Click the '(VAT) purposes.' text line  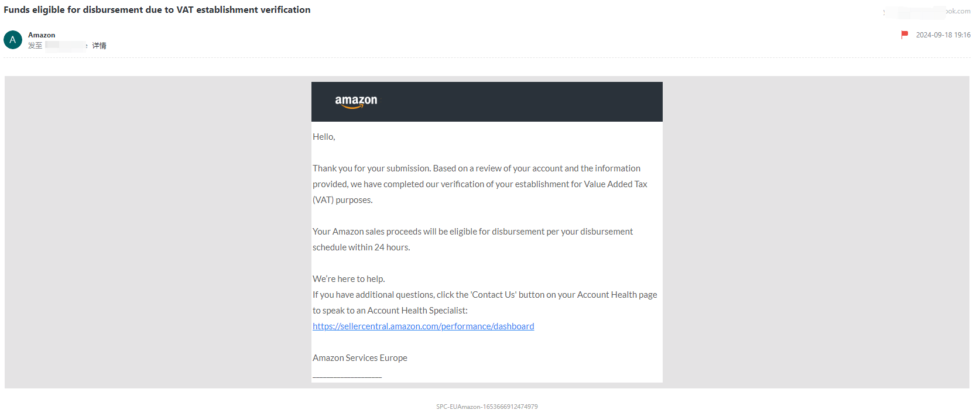tap(342, 200)
